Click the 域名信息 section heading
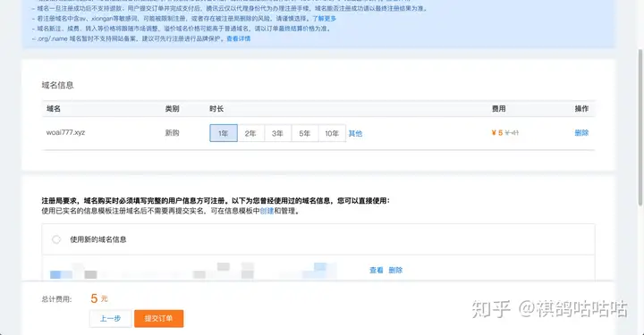 [57, 85]
